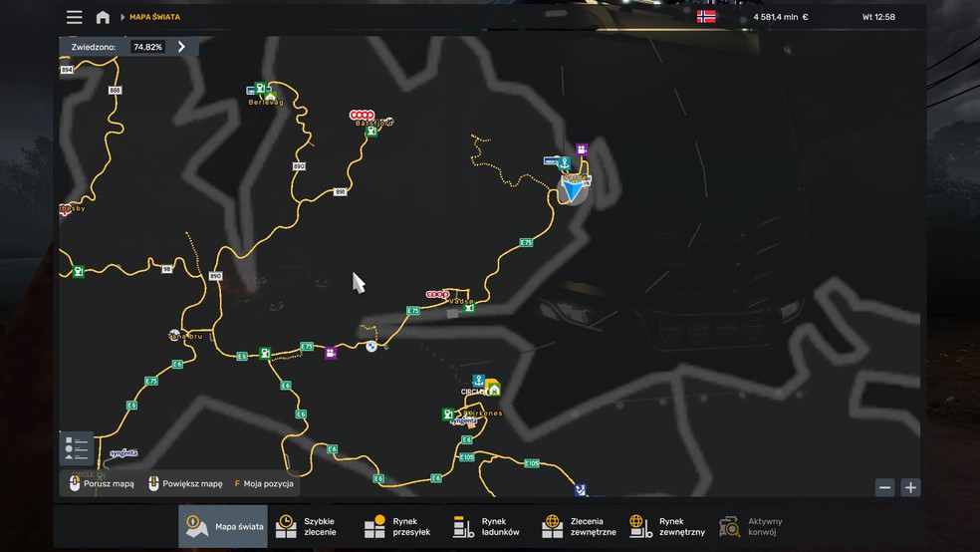Open Rynek ładunków
The image size is (980, 552).
(486, 526)
